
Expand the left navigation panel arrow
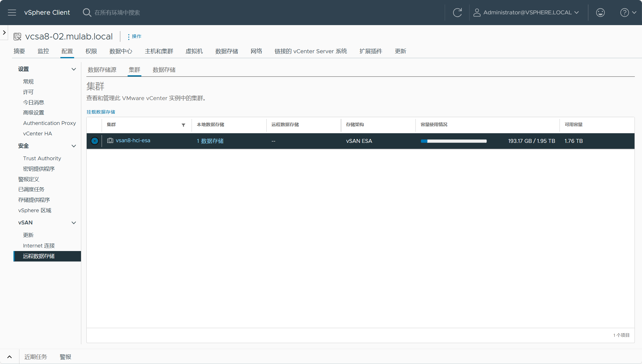pos(4,32)
